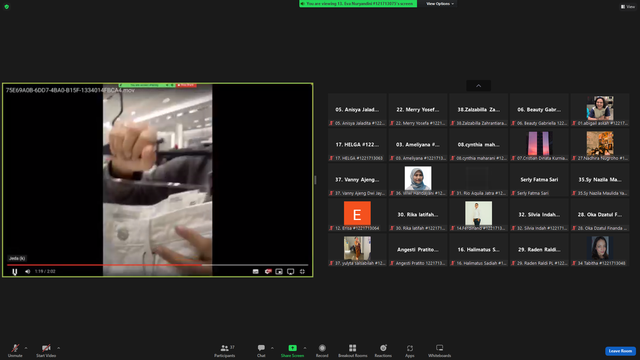Image resolution: width=640 pixels, height=360 pixels.
Task: Toggle subtitles in the video player
Action: click(256, 271)
